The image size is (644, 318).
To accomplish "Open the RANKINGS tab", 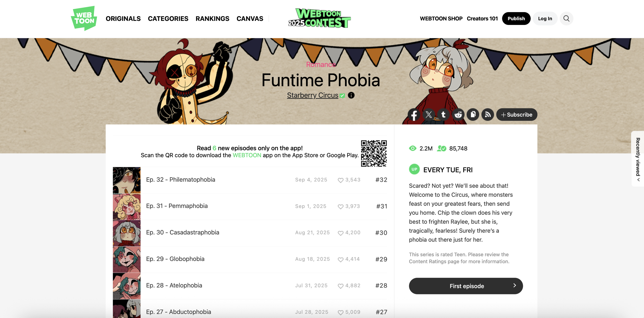I will pyautogui.click(x=212, y=19).
